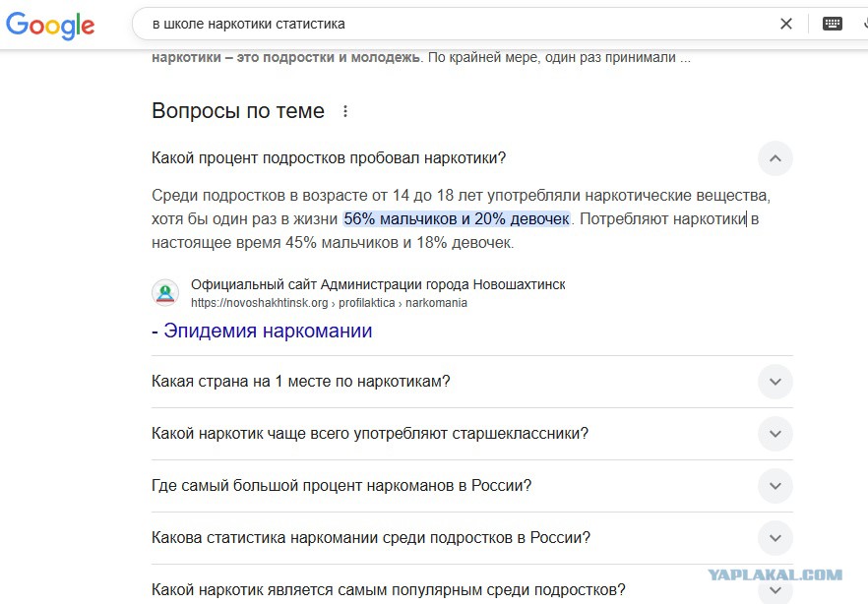Expand question about старшеклассники drug use
Viewport: 868px width, 604px height.
[x=472, y=434]
